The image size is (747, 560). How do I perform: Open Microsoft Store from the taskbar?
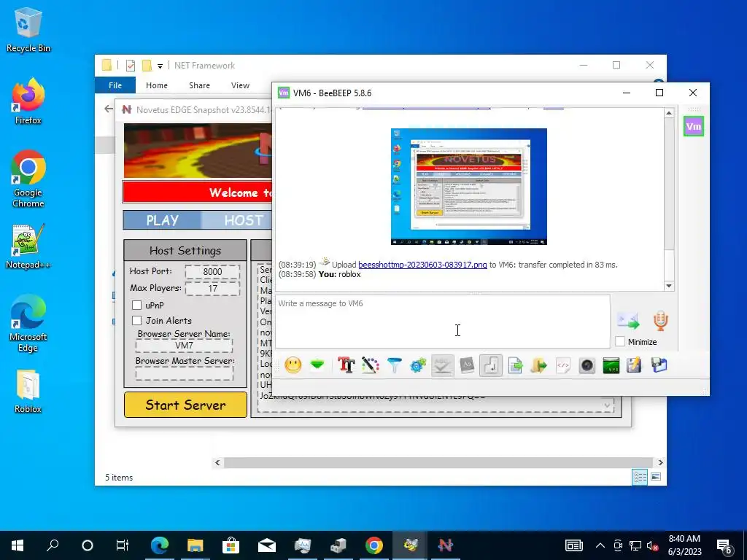tap(231, 545)
